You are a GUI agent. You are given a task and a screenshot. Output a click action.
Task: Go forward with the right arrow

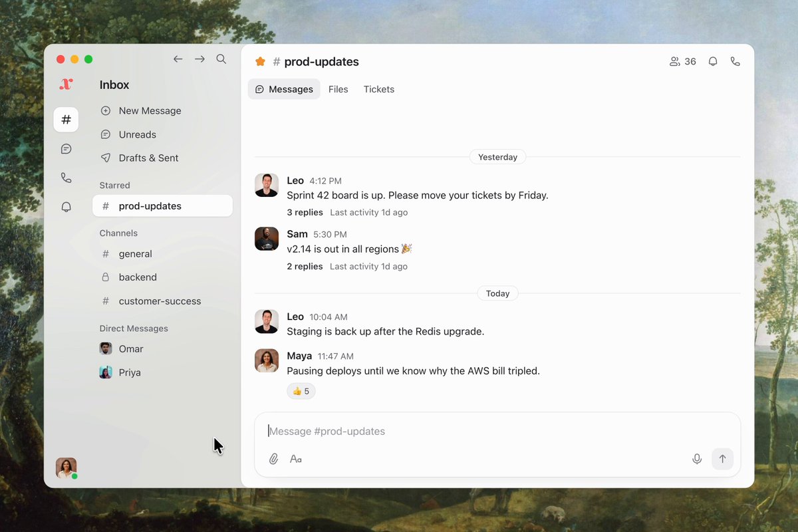point(199,59)
